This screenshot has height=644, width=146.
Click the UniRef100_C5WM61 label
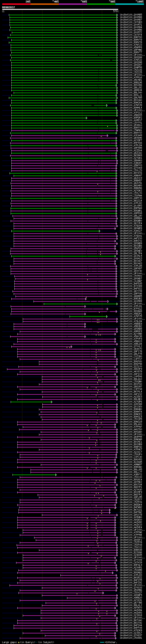click(131, 130)
